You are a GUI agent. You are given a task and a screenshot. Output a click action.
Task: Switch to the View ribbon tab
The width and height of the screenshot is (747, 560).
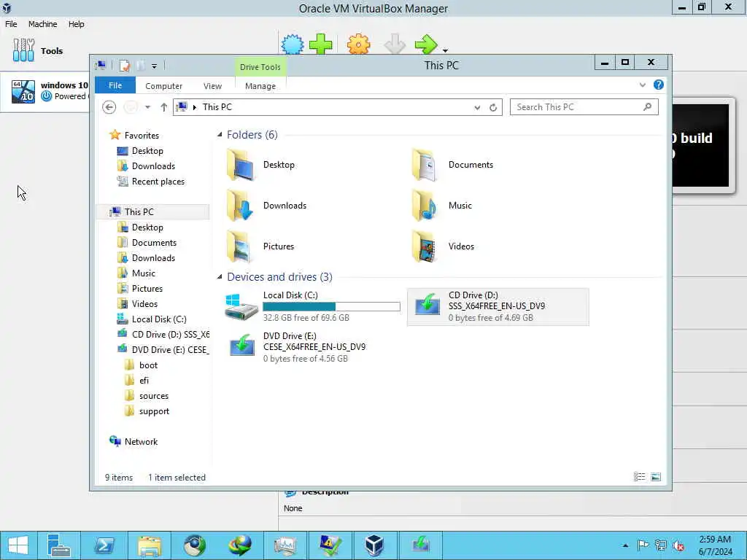tap(212, 86)
